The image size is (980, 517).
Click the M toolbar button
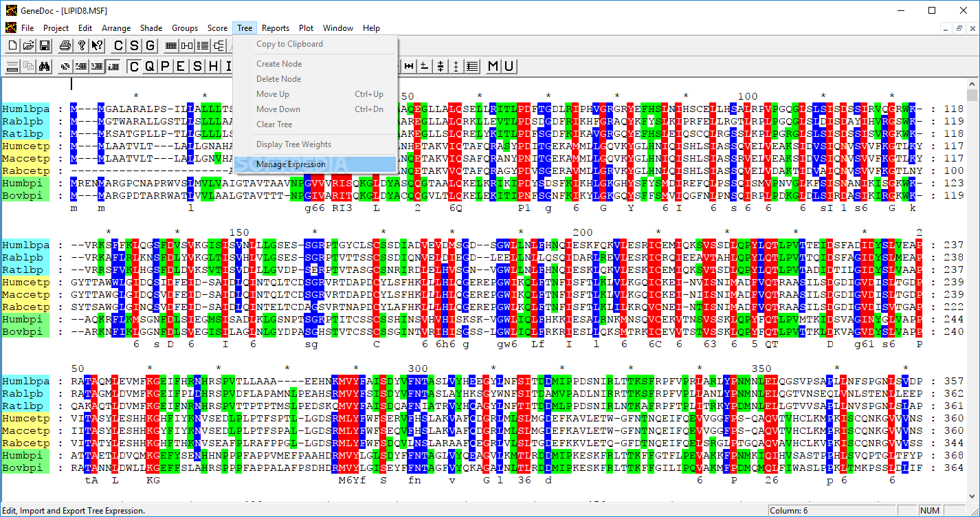click(493, 66)
